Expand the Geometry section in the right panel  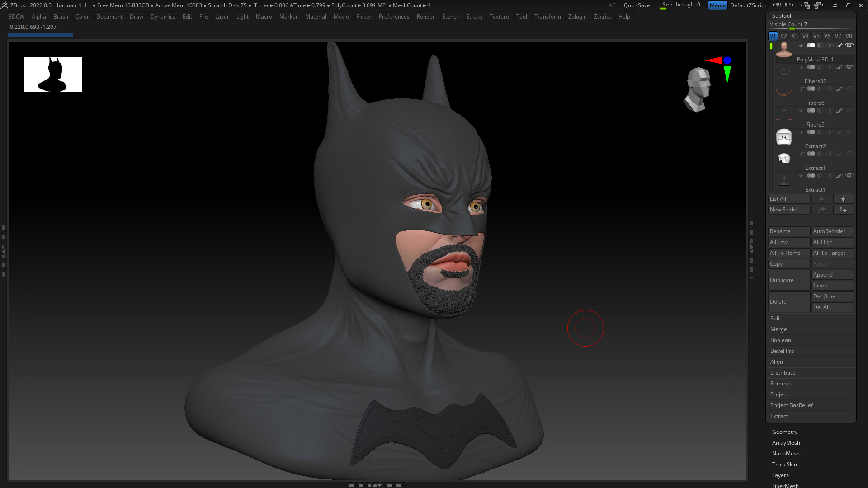[785, 432]
